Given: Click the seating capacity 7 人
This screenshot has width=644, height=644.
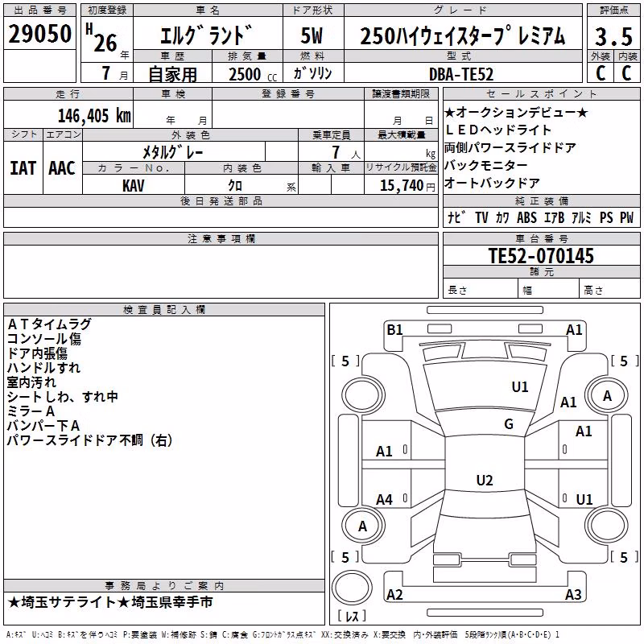Looking at the screenshot, I should [x=345, y=153].
